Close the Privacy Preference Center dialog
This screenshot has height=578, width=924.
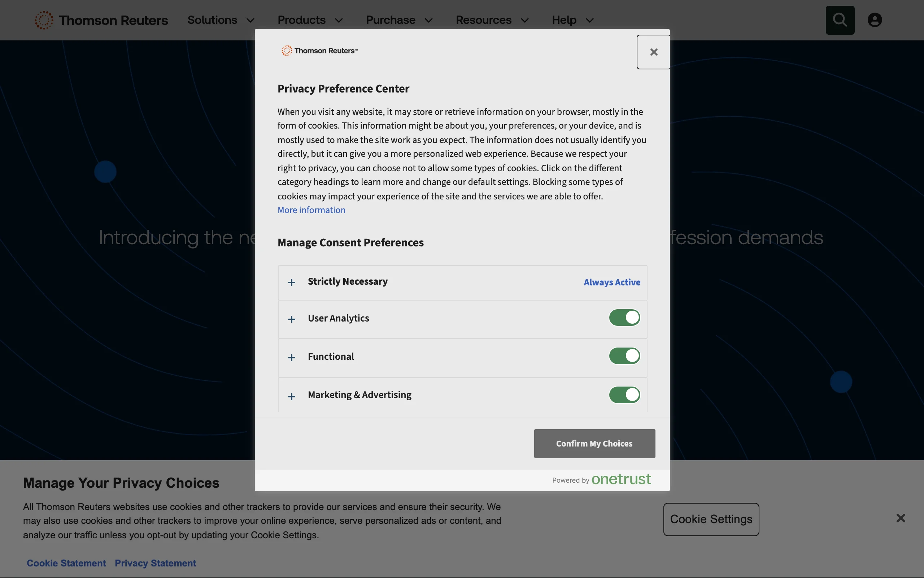tap(654, 52)
